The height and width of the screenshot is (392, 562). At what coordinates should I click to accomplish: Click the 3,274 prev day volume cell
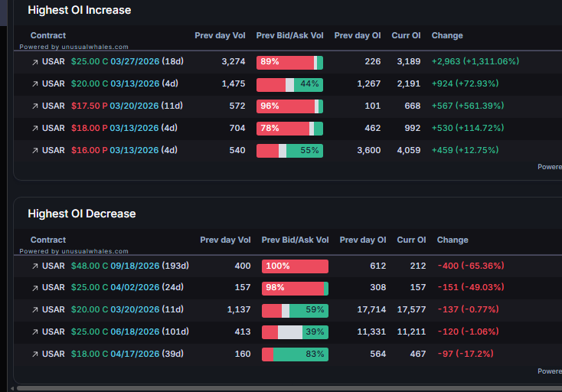(234, 61)
